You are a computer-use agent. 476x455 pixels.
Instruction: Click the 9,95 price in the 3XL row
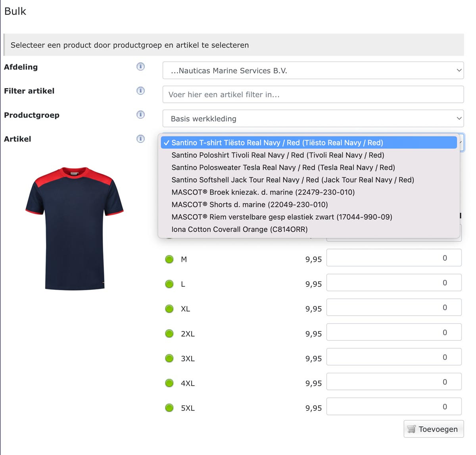(x=313, y=359)
